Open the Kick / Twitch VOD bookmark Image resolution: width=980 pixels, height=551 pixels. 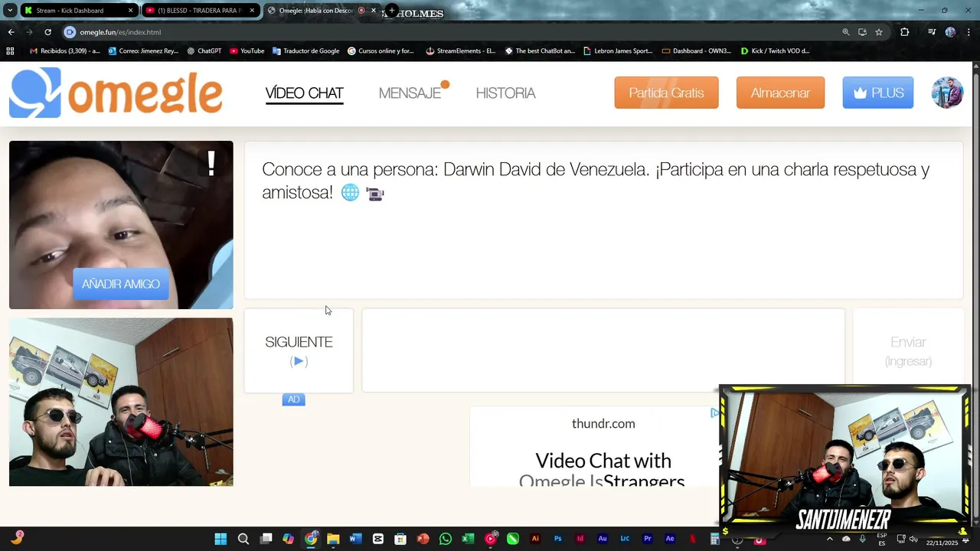(775, 51)
